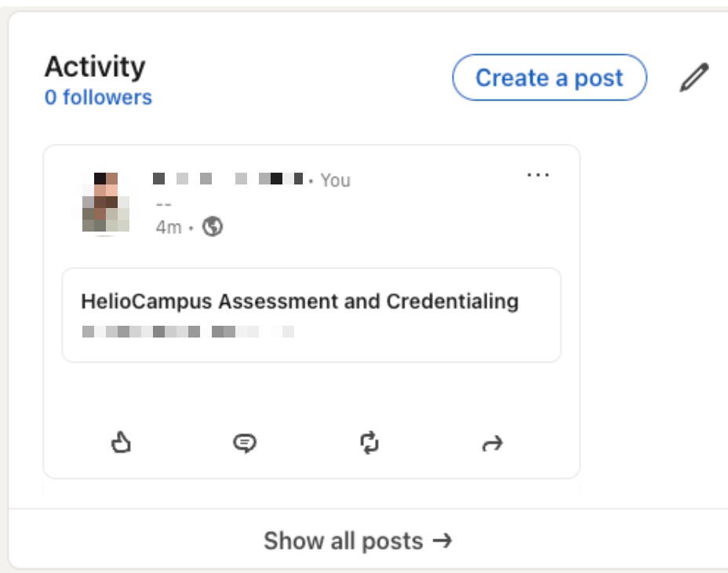Click the You label beside the author name
728x573 pixels.
pyautogui.click(x=335, y=181)
